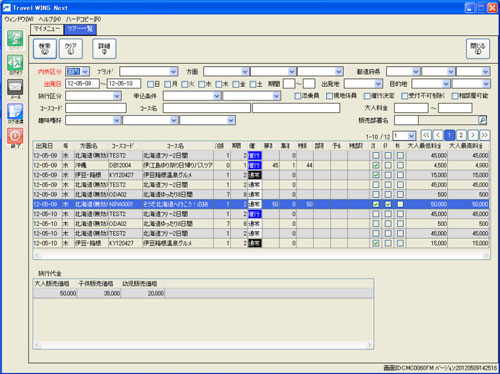Open the mail envelope icon in the sidebar
Image resolution: width=500 pixels, height=374 pixels.
pyautogui.click(x=15, y=87)
